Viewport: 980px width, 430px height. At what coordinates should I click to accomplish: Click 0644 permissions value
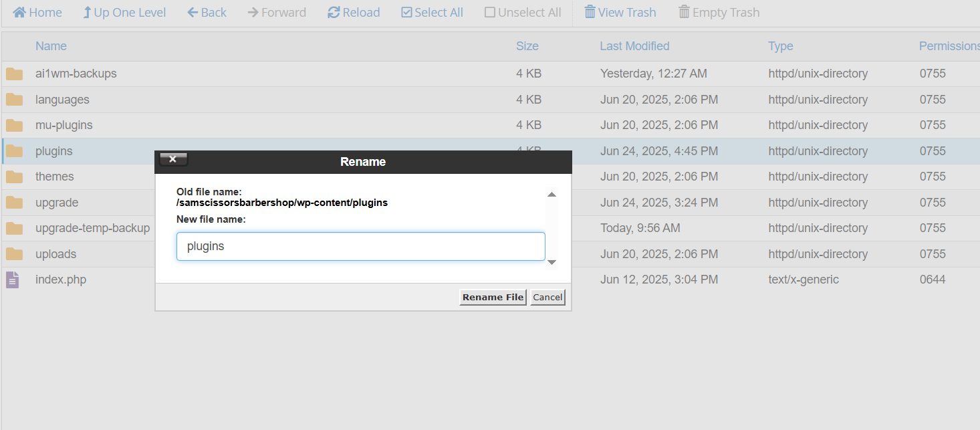tap(933, 280)
